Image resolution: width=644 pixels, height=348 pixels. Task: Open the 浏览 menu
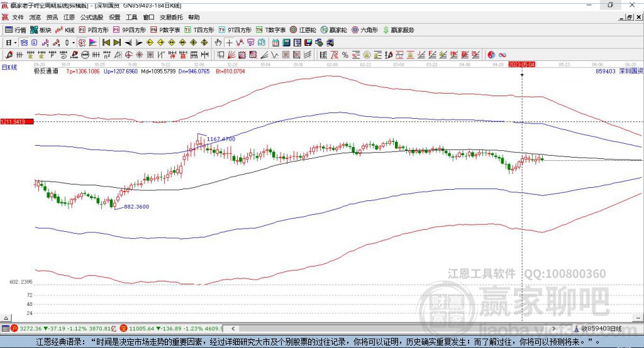[x=35, y=17]
